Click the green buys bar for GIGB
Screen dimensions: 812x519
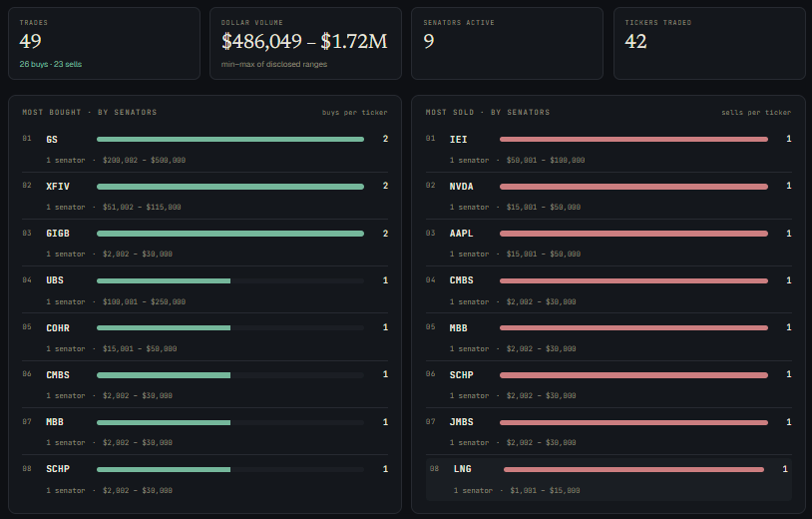230,234
